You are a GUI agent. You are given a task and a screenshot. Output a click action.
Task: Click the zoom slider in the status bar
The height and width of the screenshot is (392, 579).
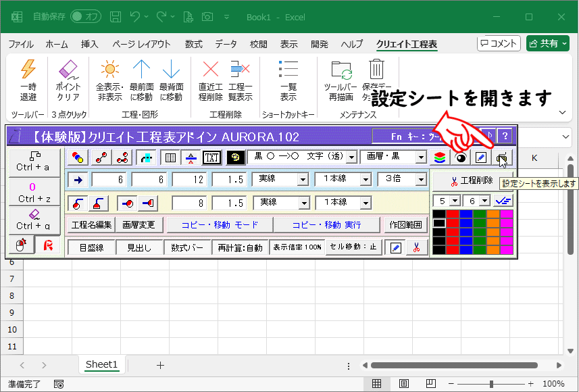(x=490, y=384)
